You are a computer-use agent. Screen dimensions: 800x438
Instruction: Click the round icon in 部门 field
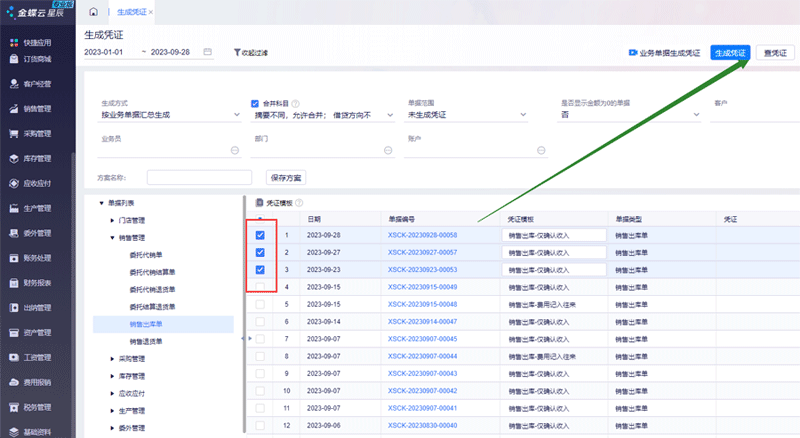(388, 151)
